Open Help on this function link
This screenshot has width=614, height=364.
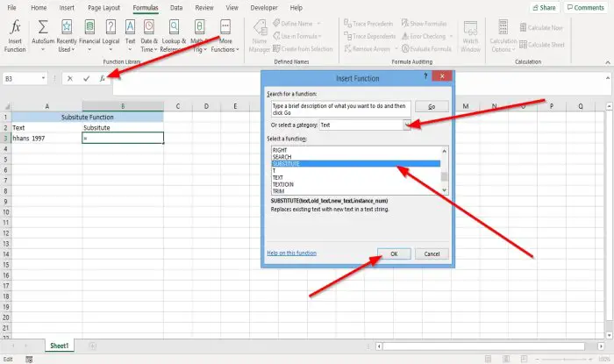point(292,253)
